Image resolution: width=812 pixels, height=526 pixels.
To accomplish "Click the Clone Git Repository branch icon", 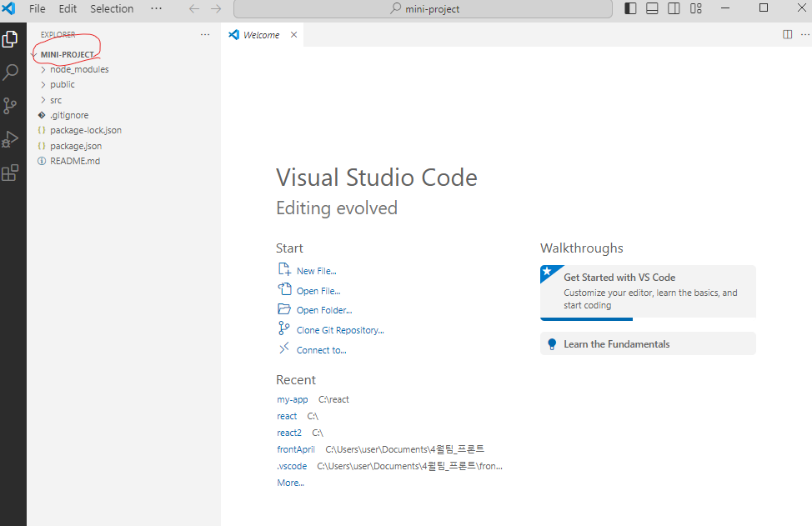I will pyautogui.click(x=283, y=328).
